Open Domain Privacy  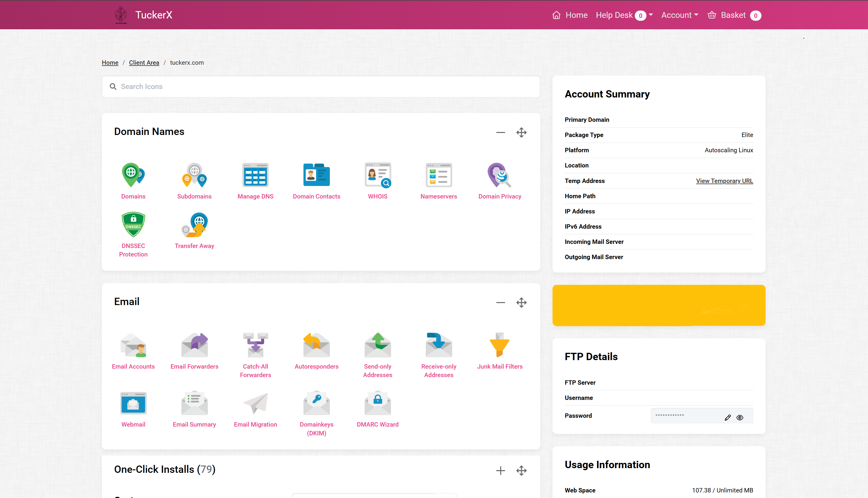click(500, 181)
